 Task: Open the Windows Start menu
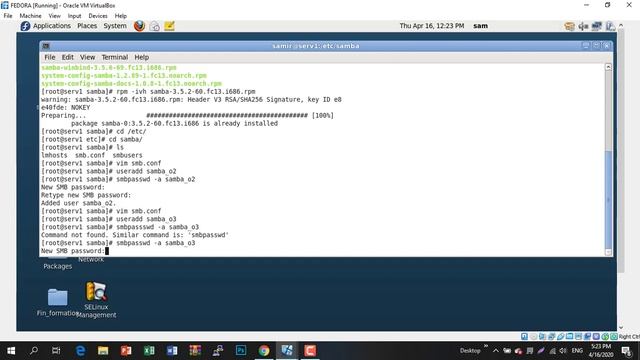[x=11, y=351]
